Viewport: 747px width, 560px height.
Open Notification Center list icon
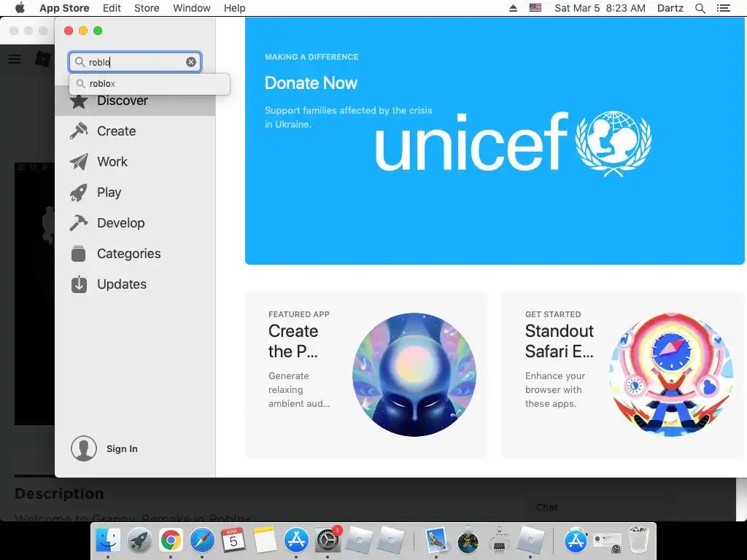tap(723, 8)
